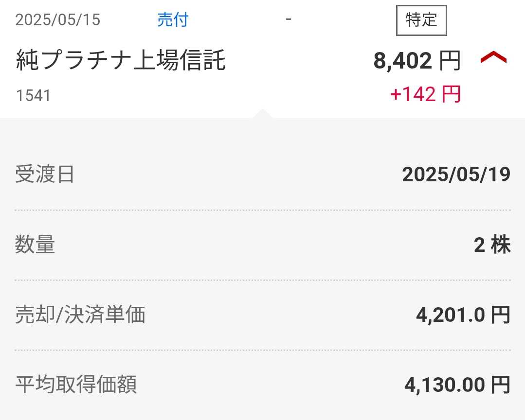Tap the +142 円 profit figure

425,94
